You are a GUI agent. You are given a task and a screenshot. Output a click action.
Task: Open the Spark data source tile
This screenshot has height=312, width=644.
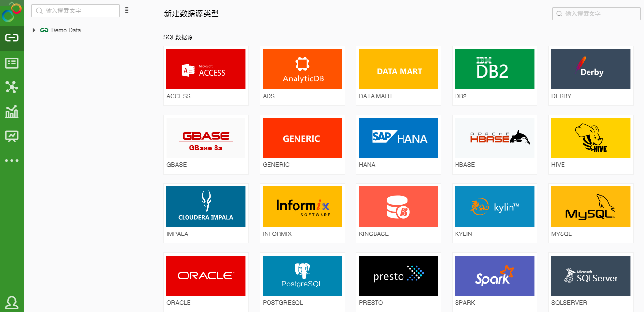click(494, 275)
